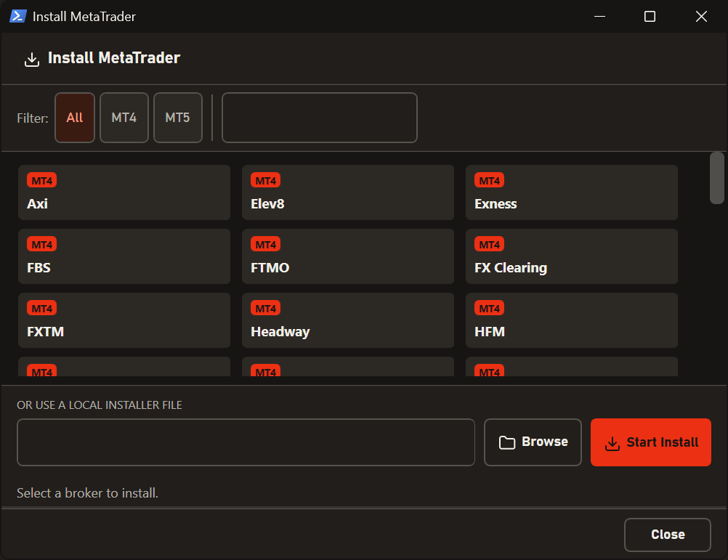The height and width of the screenshot is (560, 728).
Task: Click the PowerShell icon in title bar
Action: click(x=17, y=16)
